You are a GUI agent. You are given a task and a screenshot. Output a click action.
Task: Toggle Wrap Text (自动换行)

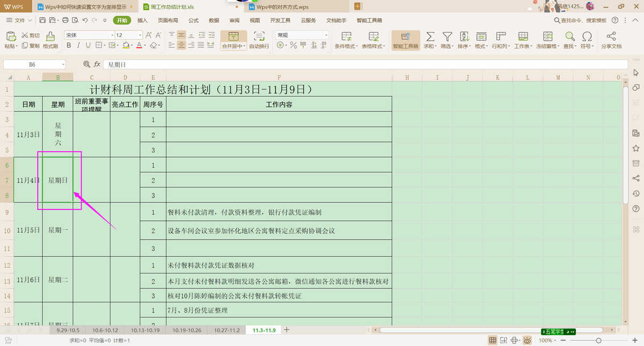coord(259,40)
